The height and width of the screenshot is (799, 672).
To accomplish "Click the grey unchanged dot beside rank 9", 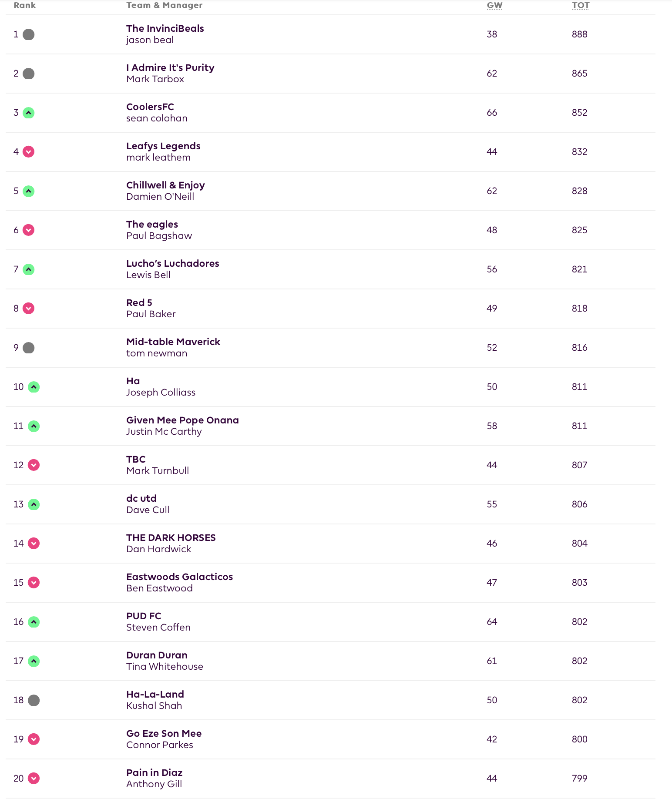I will 29,348.
